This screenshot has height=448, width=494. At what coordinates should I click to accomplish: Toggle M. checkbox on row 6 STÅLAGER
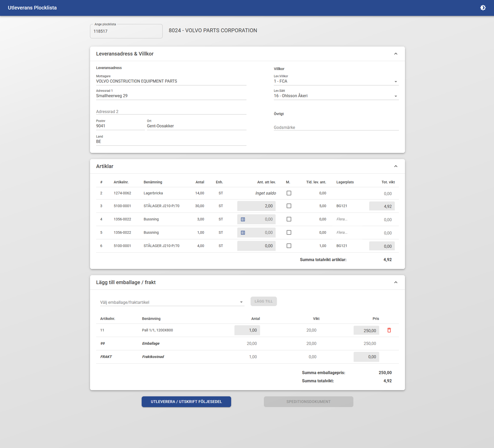coord(289,246)
